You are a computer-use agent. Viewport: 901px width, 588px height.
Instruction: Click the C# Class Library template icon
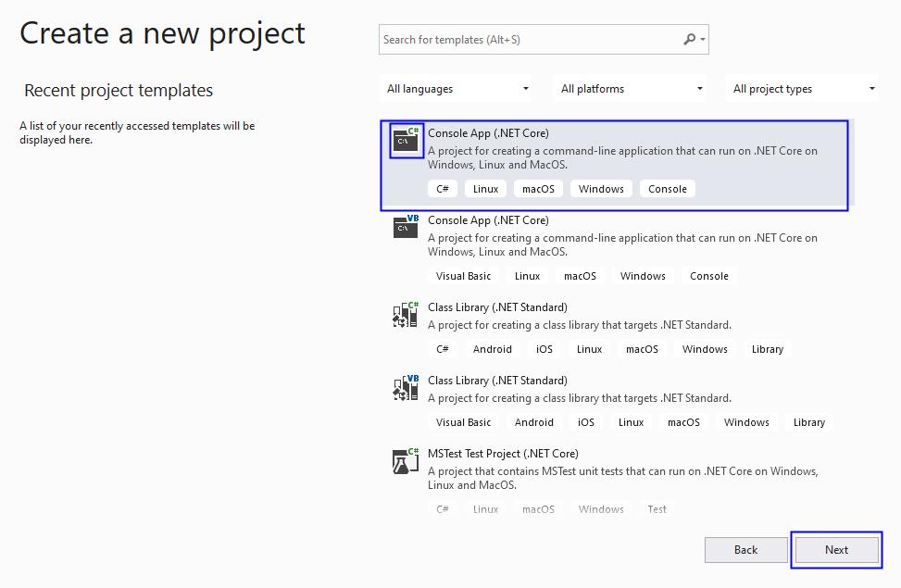[x=406, y=315]
